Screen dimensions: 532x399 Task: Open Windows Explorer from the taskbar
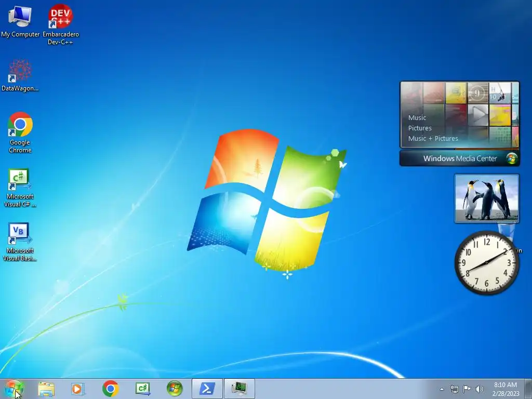click(46, 389)
